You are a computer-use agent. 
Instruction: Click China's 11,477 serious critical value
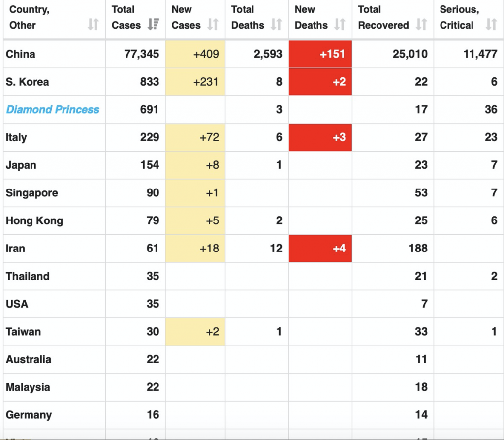[480, 54]
